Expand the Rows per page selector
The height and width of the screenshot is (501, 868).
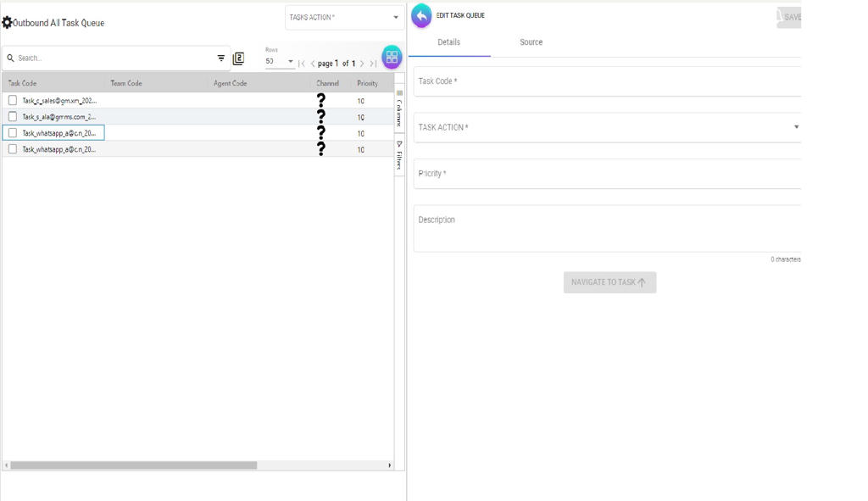click(x=280, y=62)
